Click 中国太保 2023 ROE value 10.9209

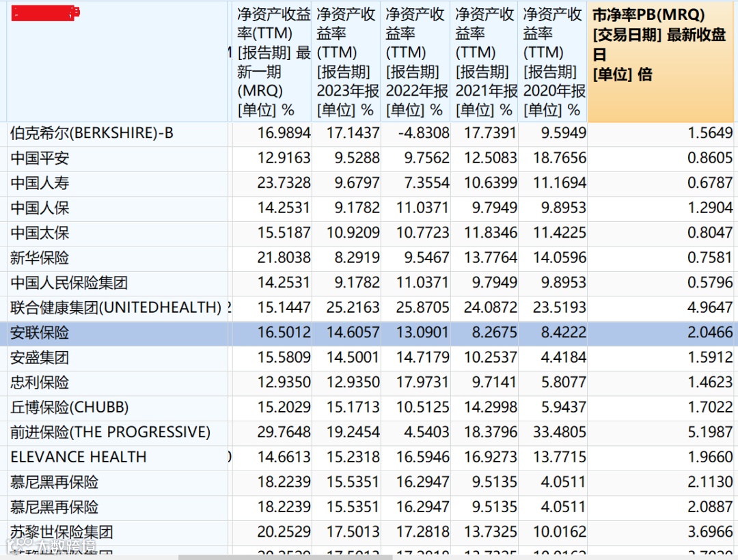(353, 233)
